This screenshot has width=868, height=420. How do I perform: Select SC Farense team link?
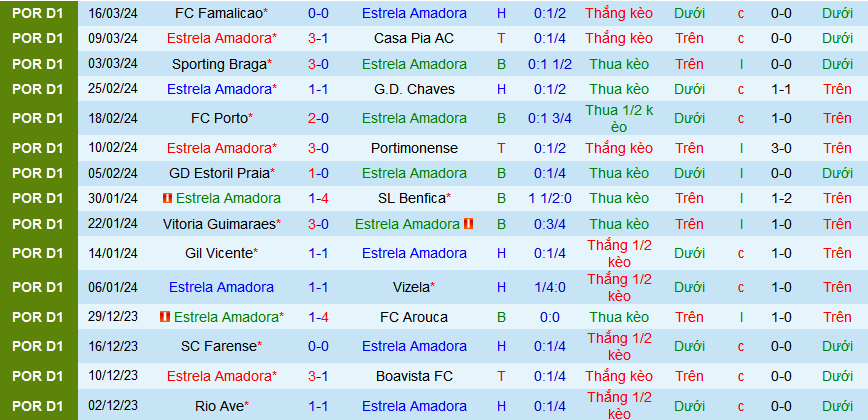[221, 346]
